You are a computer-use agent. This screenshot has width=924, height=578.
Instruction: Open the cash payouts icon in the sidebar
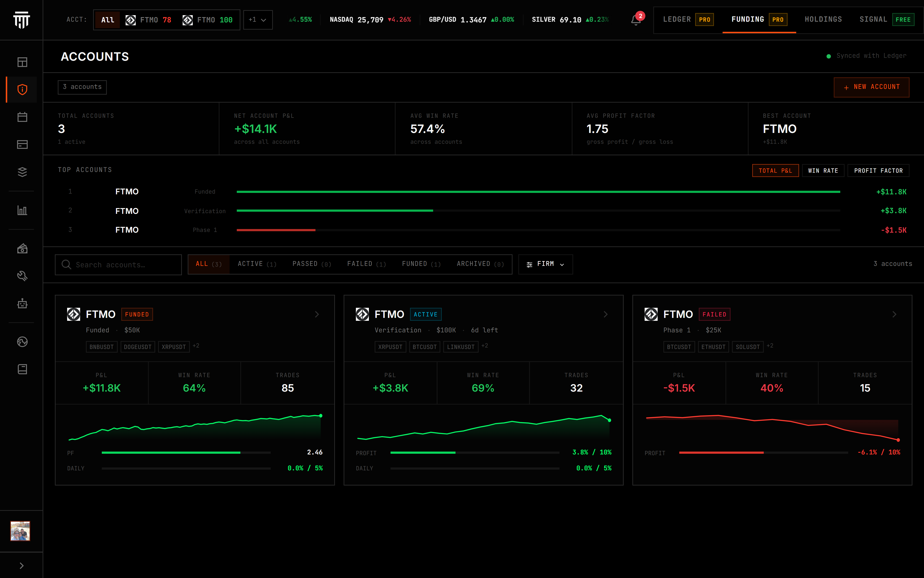(23, 249)
